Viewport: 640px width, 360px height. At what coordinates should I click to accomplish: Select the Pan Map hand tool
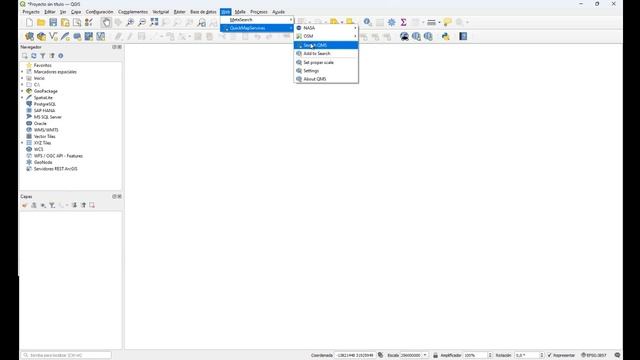[106, 22]
